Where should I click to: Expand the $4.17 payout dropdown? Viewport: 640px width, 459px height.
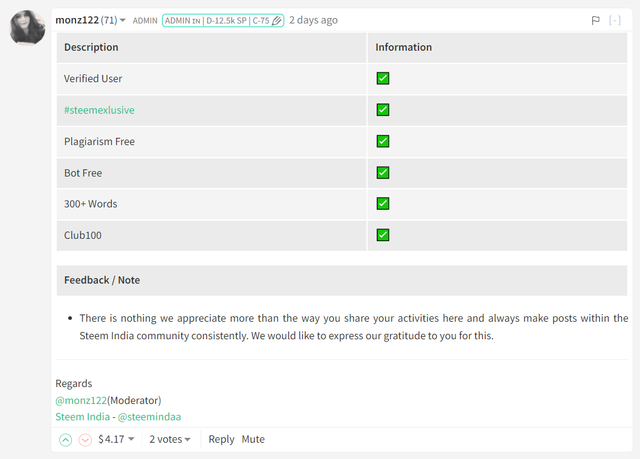(116, 439)
